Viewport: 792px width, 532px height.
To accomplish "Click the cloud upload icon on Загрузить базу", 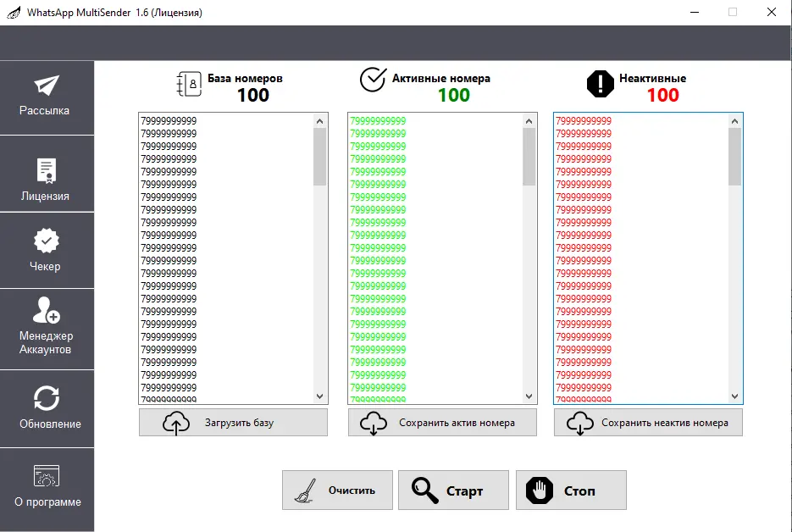I will tap(176, 423).
